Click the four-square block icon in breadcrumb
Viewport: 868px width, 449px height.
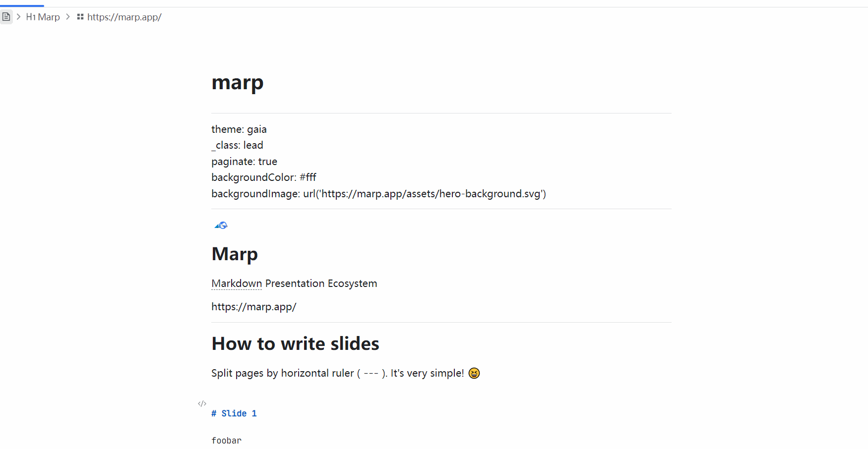(80, 17)
